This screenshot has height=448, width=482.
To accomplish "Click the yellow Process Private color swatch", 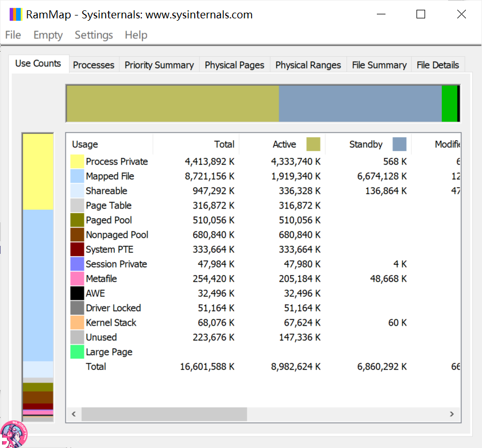I will (x=77, y=161).
